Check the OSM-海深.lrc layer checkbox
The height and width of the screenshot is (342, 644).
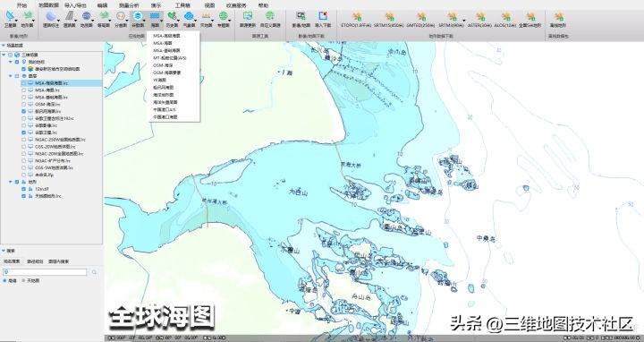[24, 105]
